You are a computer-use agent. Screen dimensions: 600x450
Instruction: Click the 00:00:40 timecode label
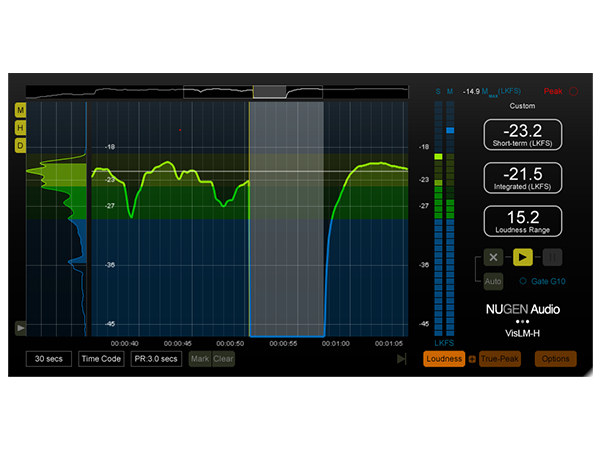click(125, 344)
